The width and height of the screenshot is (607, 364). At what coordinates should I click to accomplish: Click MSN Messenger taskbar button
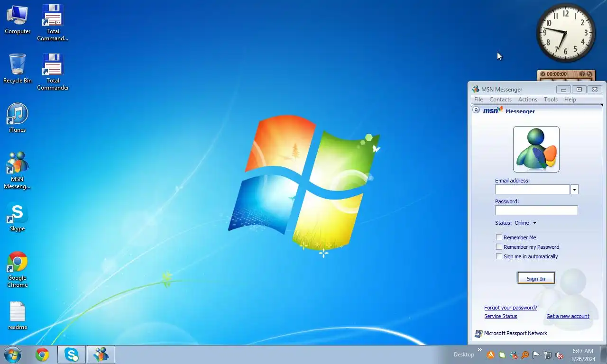click(x=101, y=355)
